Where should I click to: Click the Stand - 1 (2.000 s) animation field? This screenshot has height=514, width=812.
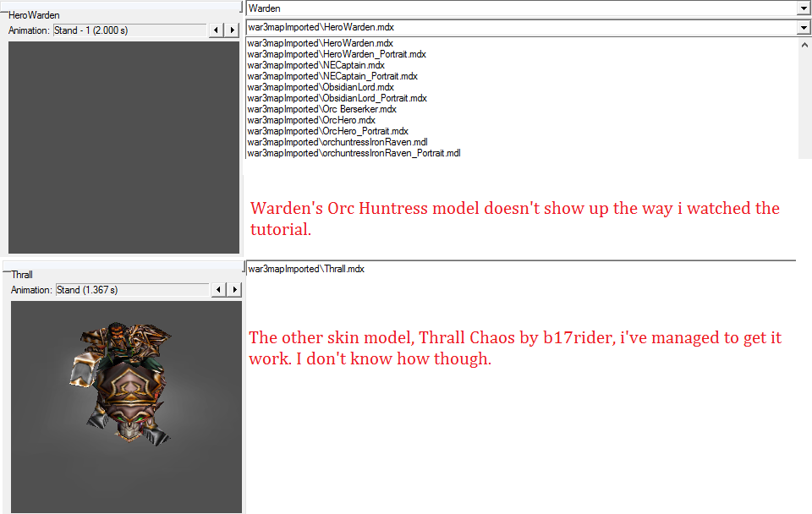tap(130, 30)
